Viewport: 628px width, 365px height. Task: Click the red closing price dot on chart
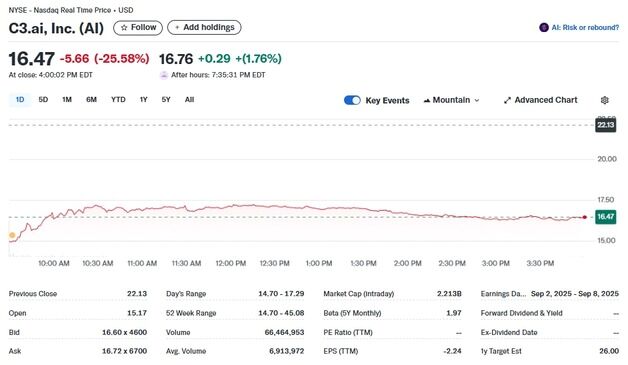[584, 217]
